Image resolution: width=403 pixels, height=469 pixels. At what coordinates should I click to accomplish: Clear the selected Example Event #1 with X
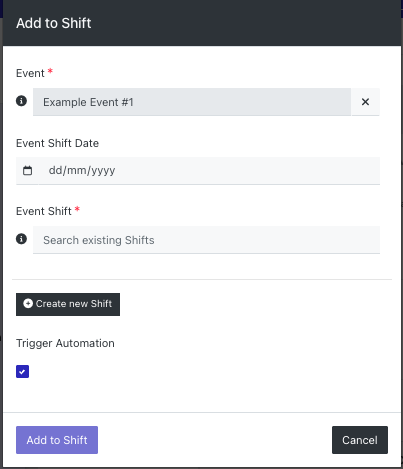click(365, 102)
